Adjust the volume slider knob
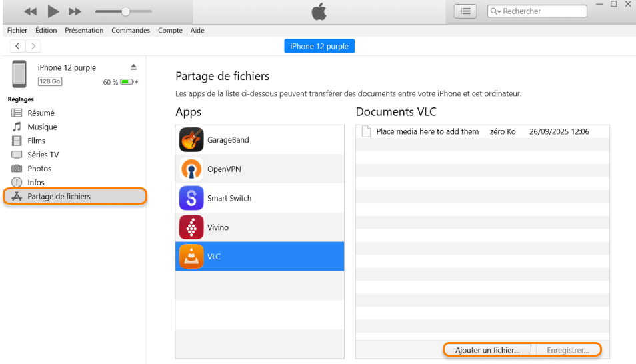 pos(126,11)
